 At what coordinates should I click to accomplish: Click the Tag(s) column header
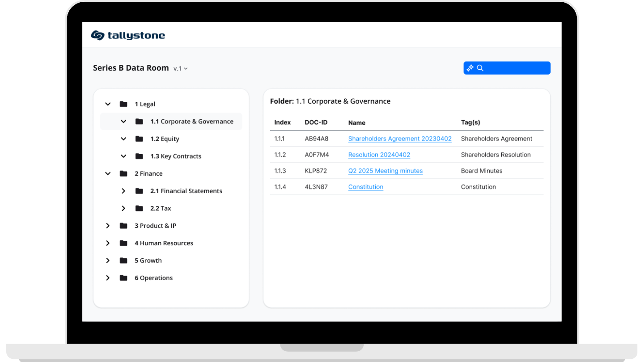[470, 122]
